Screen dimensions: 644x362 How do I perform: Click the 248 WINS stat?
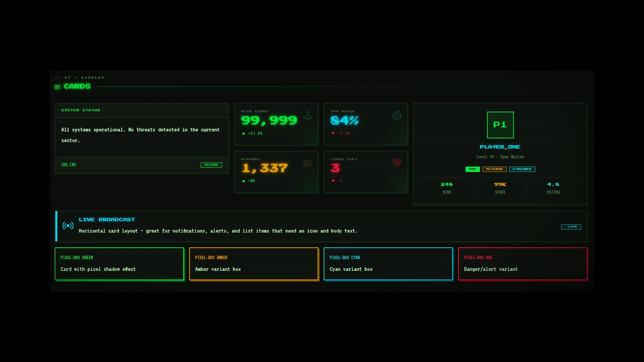tap(447, 188)
